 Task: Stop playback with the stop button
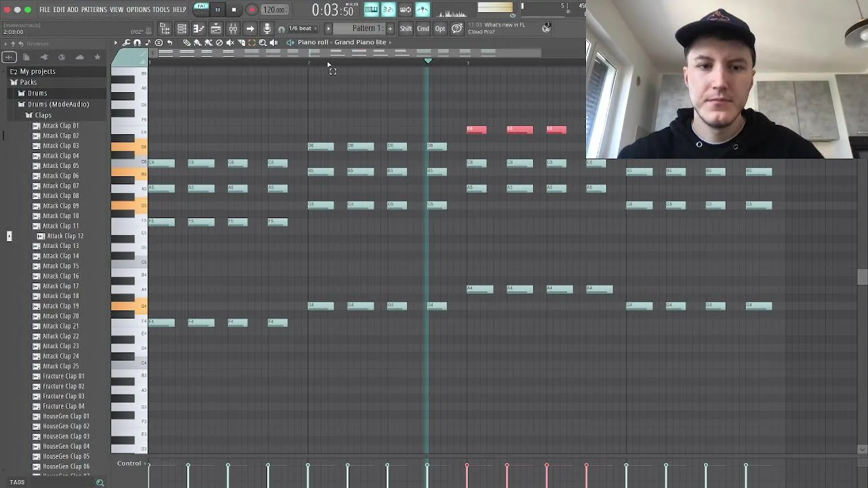234,9
